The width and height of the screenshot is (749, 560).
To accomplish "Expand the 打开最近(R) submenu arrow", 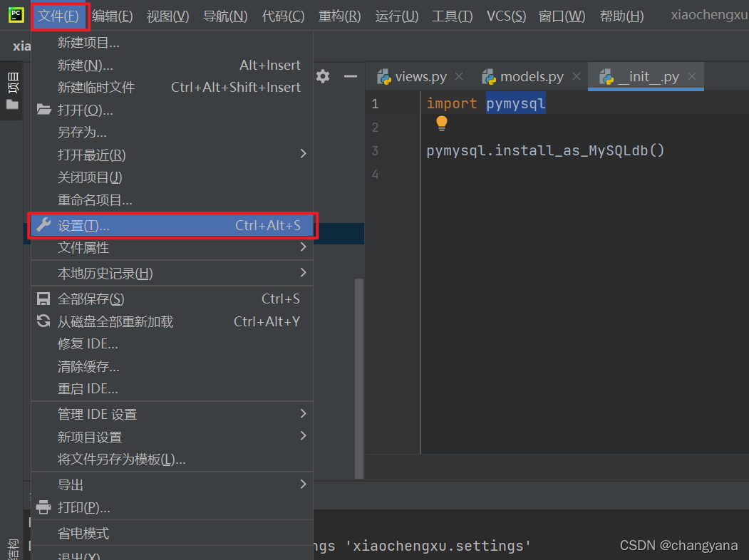I will click(304, 153).
